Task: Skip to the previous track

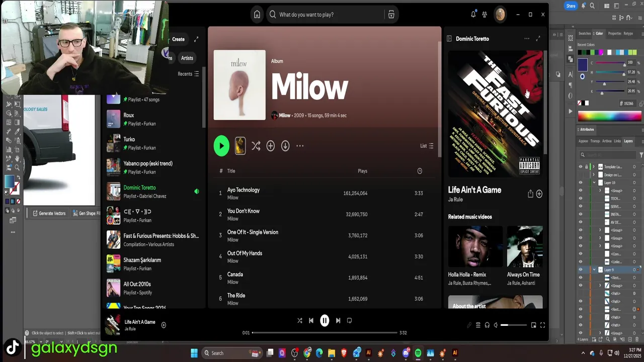Action: pyautogui.click(x=311, y=320)
